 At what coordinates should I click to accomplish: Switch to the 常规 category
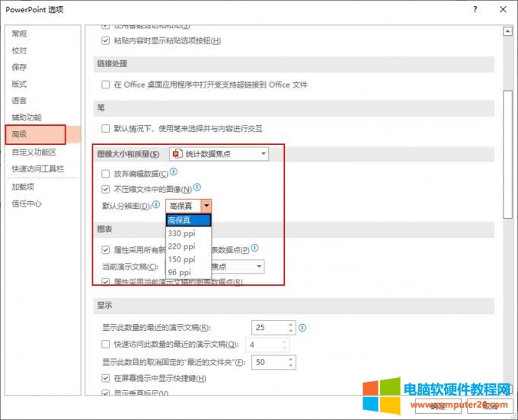[19, 34]
